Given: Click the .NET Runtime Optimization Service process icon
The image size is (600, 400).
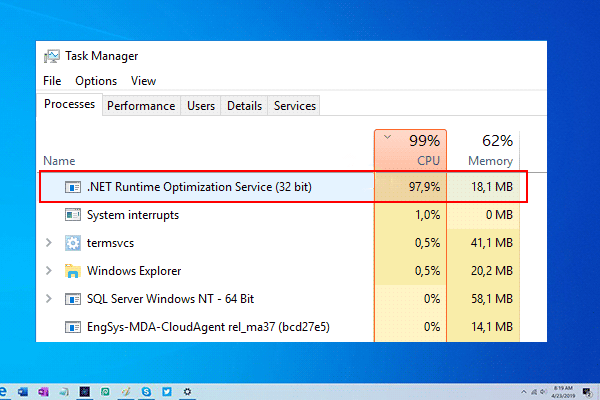Looking at the screenshot, I should tap(72, 187).
